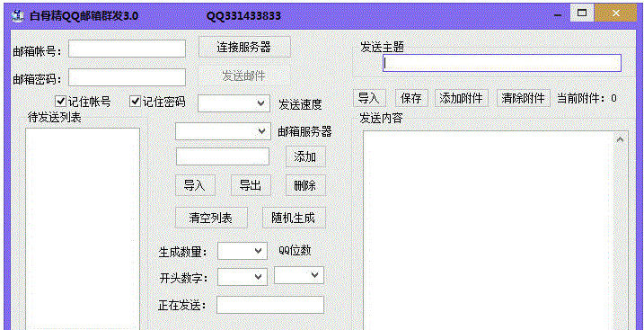Click the 删除 button
The height and width of the screenshot is (330, 644).
tap(305, 185)
